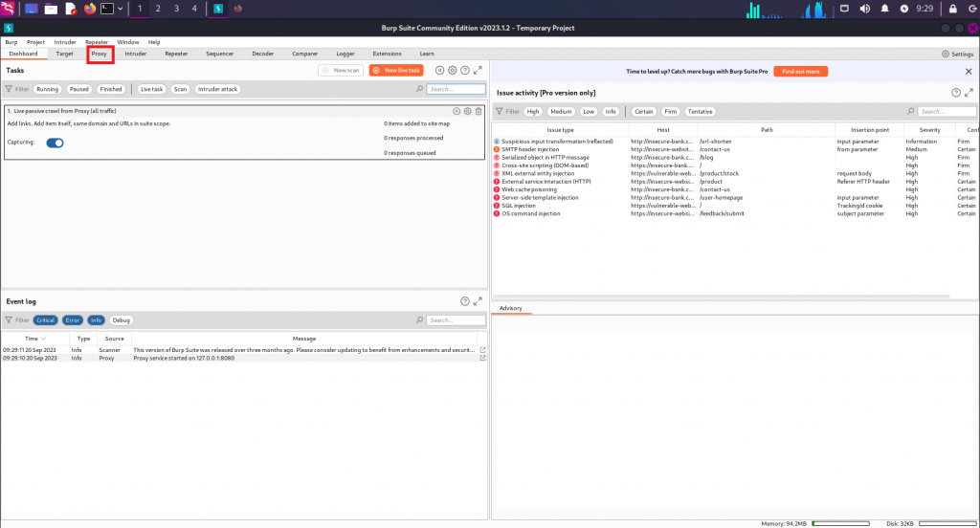Click the SQL injection severity icon
The width and height of the screenshot is (980, 528).
(x=497, y=206)
